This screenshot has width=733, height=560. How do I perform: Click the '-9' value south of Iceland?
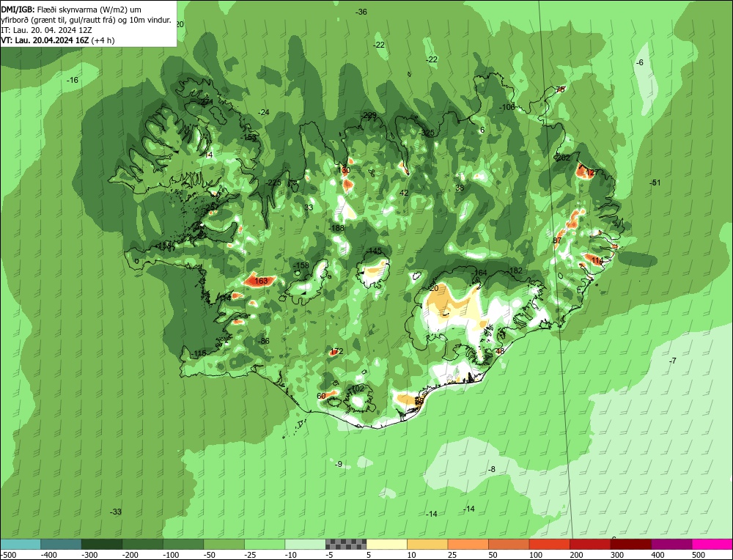point(339,464)
